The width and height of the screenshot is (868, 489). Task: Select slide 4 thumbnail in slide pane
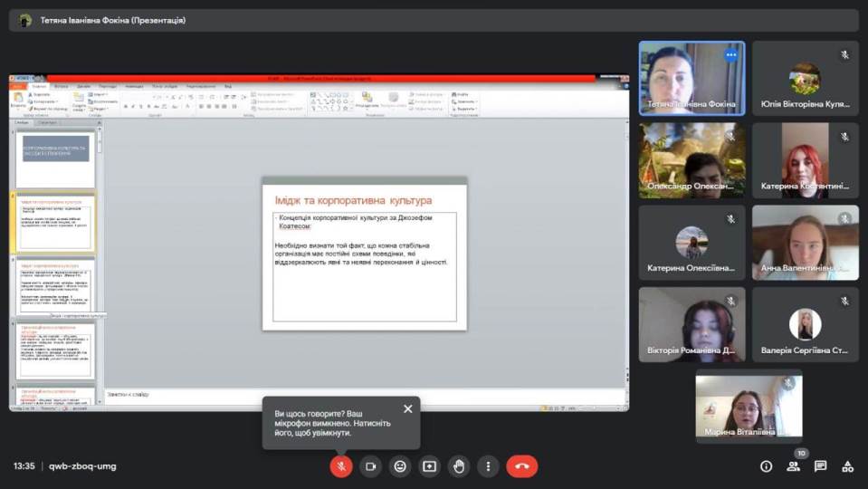tap(55, 350)
